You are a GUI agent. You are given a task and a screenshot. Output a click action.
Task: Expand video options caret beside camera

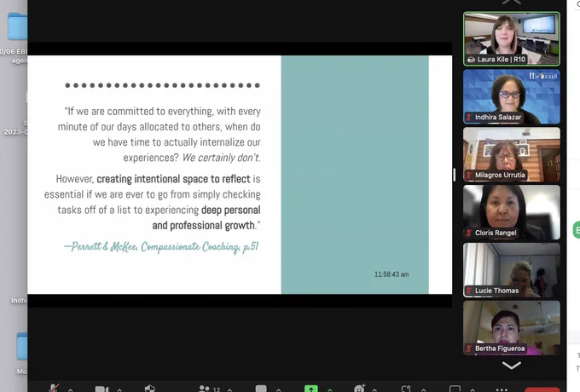pos(119,389)
